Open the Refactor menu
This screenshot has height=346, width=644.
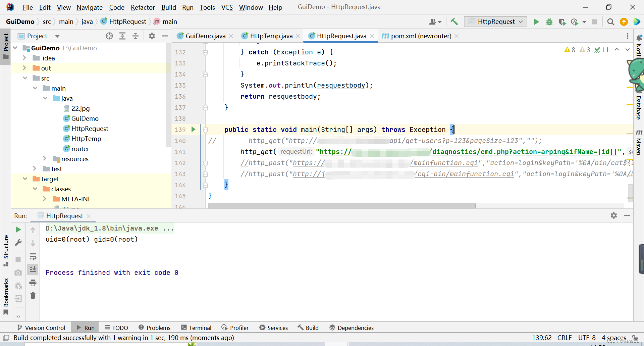143,7
